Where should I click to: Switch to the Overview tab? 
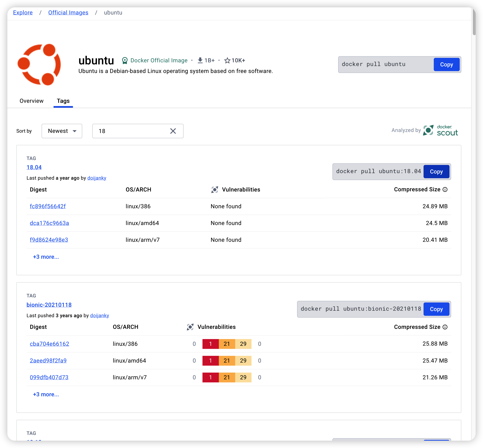pyautogui.click(x=31, y=101)
